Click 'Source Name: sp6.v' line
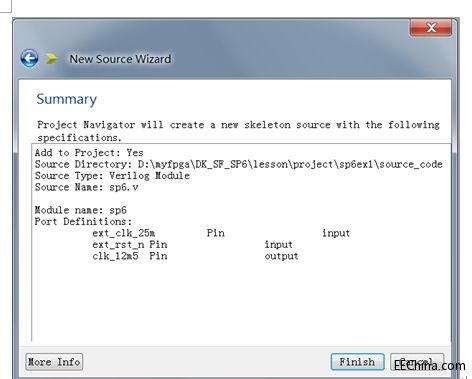The width and height of the screenshot is (472, 379). point(86,187)
